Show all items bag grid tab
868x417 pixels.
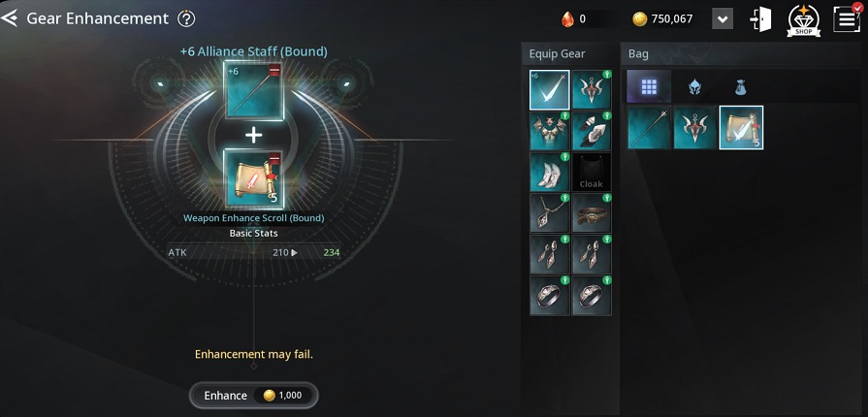pyautogui.click(x=649, y=86)
